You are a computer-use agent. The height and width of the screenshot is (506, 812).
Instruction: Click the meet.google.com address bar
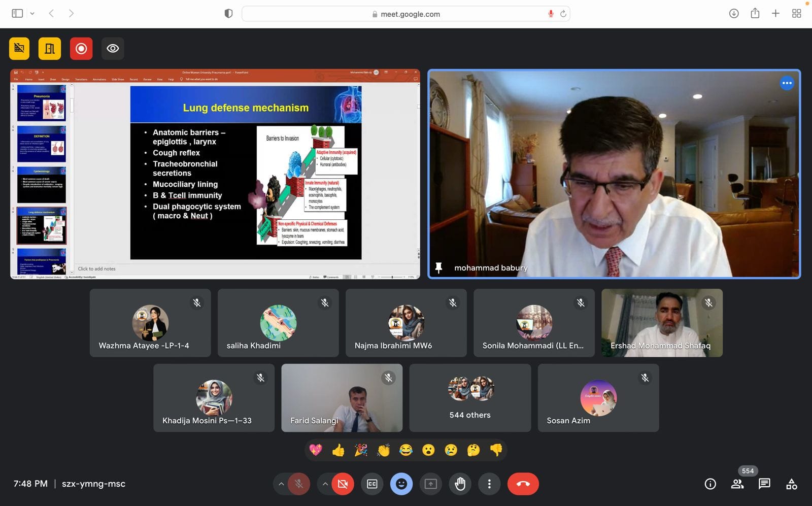coord(406,14)
